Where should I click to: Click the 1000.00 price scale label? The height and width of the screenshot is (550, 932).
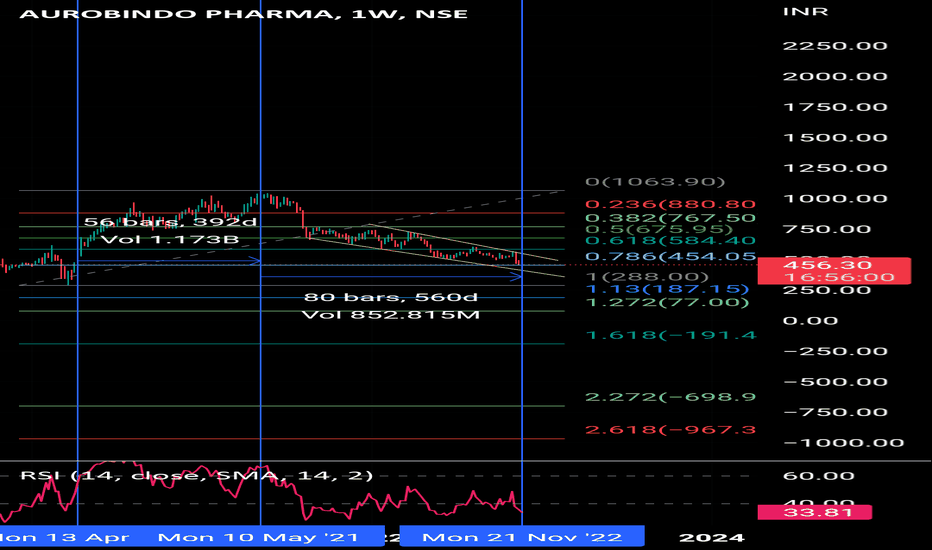(x=835, y=199)
